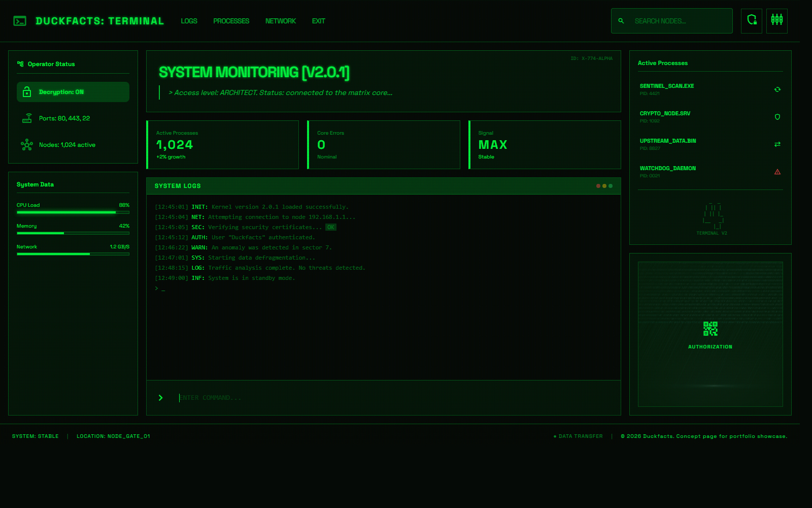Click the red dot in SYSTEM LOGS header
Viewport: 812px width, 508px height.
click(597, 186)
